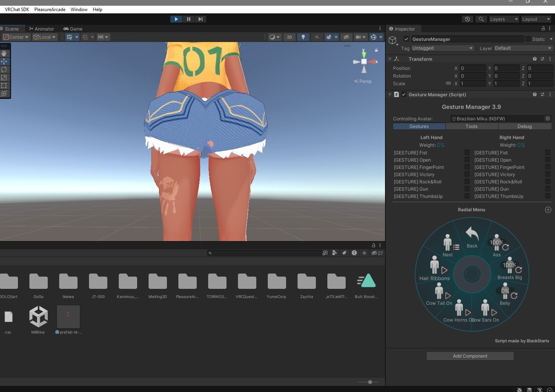Select the Debug tab
The height and width of the screenshot is (392, 555).
(525, 126)
